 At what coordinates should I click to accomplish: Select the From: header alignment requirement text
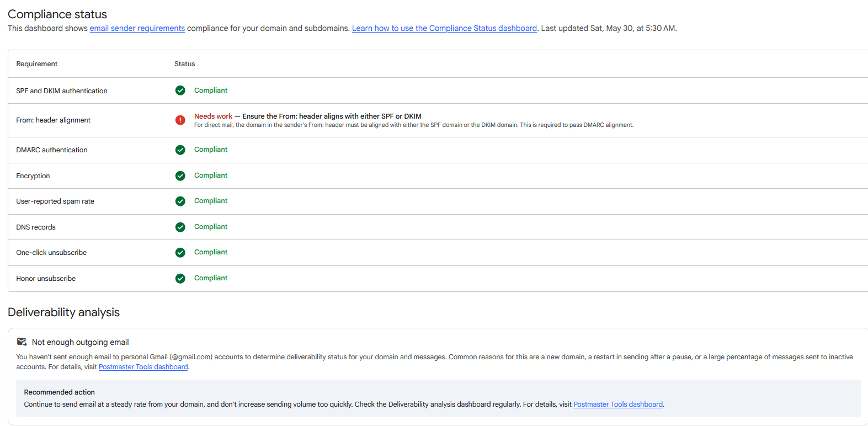click(54, 120)
